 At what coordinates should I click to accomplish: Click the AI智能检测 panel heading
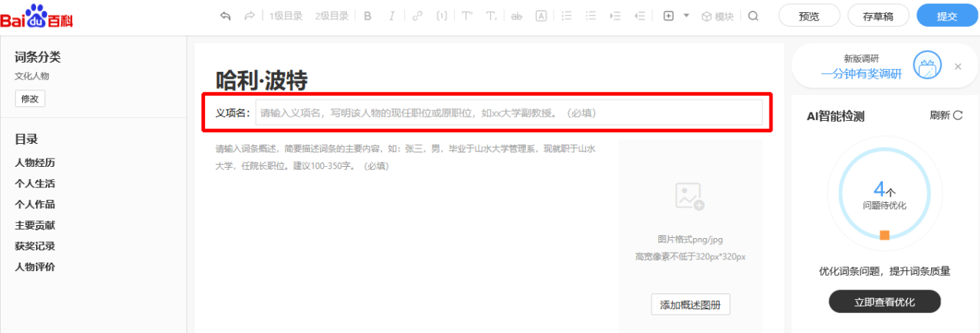[835, 116]
